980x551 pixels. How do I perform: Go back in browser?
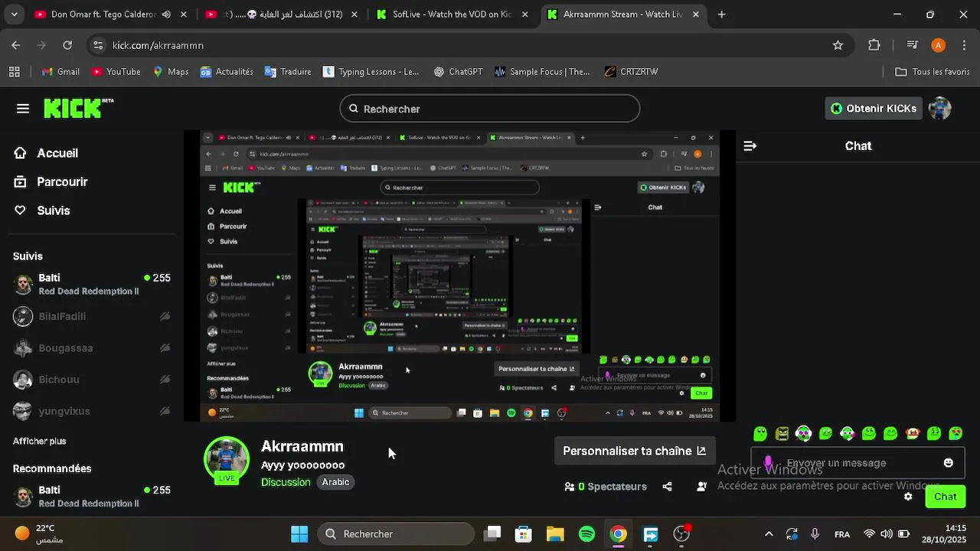tap(16, 45)
